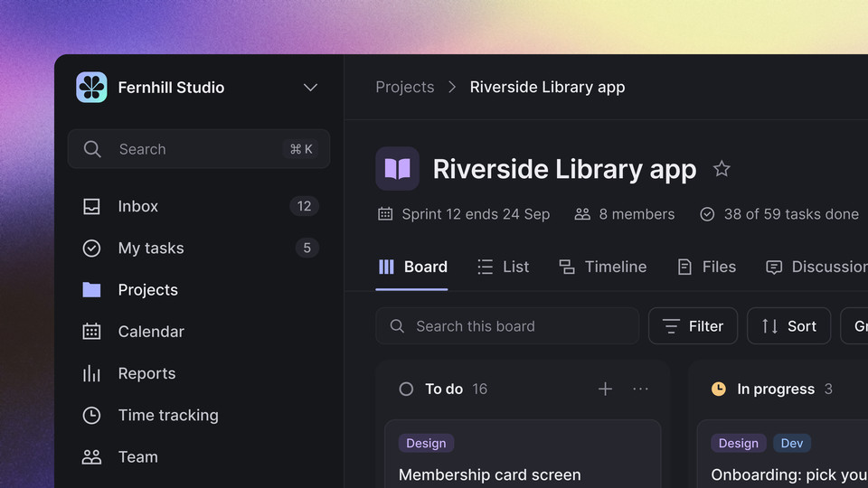868x488 pixels.
Task: Switch to the Timeline tab
Action: pyautogui.click(x=603, y=267)
